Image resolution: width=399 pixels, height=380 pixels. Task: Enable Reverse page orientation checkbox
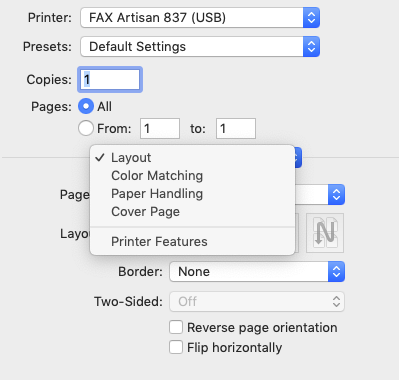click(x=176, y=327)
